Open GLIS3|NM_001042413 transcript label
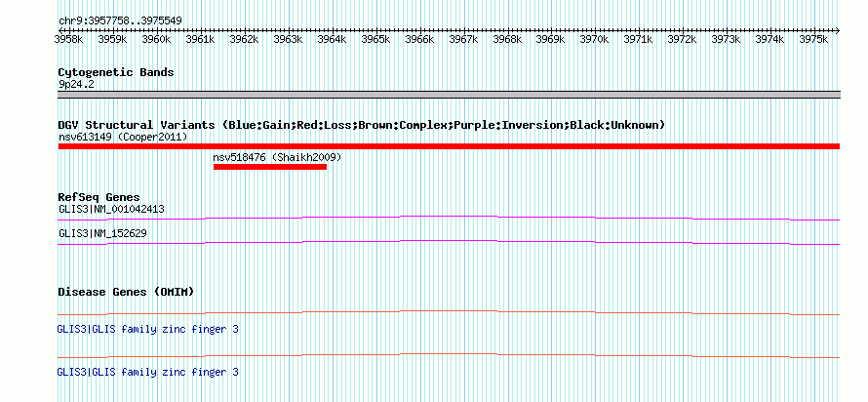Screen dimensions: 868x402 point(111,210)
